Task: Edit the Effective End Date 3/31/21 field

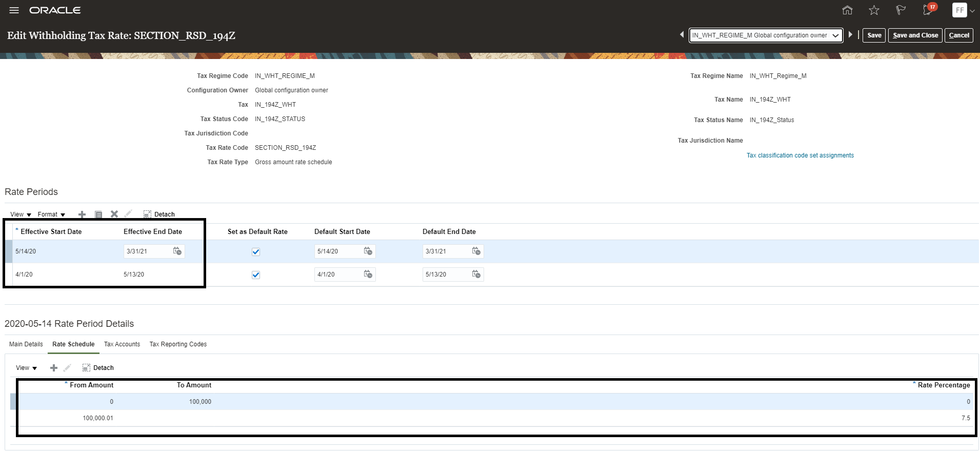Action: tap(147, 251)
